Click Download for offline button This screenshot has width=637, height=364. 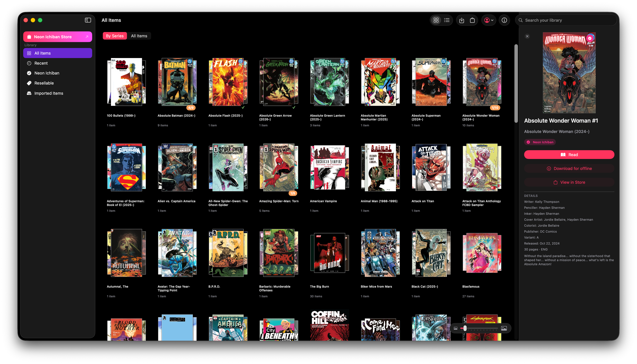pyautogui.click(x=569, y=168)
